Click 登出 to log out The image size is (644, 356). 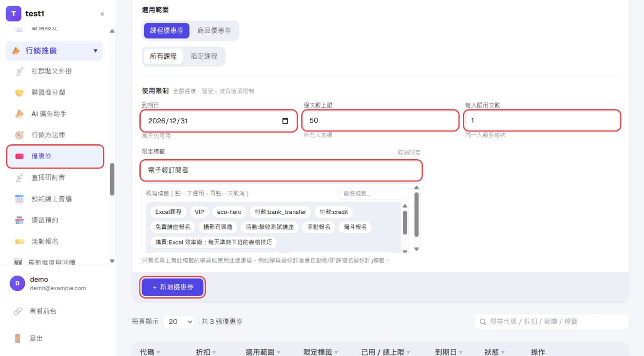click(x=37, y=338)
